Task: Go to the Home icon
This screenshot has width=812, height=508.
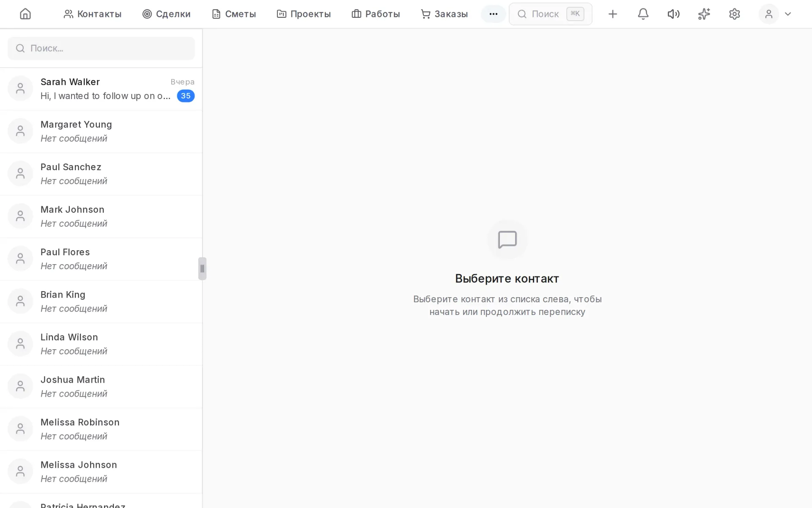Action: click(25, 14)
